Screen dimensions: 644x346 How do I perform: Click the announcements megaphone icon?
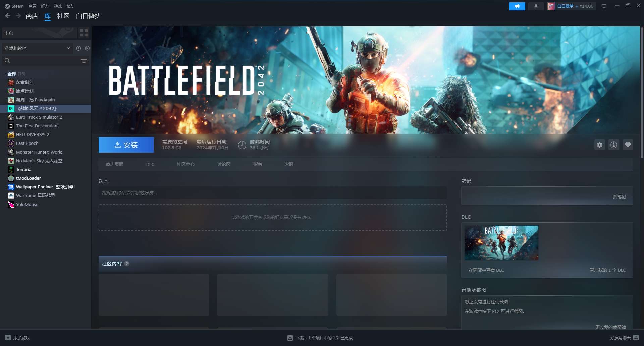point(517,6)
